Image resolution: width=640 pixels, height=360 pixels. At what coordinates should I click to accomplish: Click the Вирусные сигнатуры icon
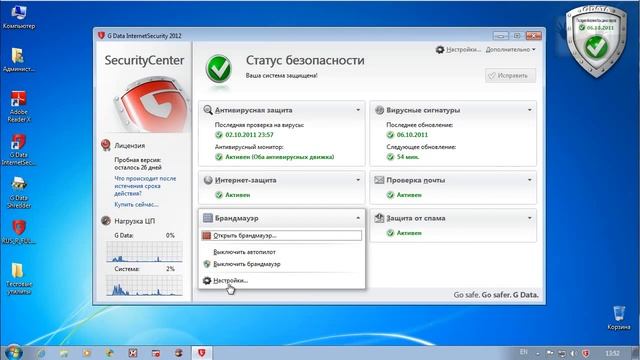click(379, 110)
